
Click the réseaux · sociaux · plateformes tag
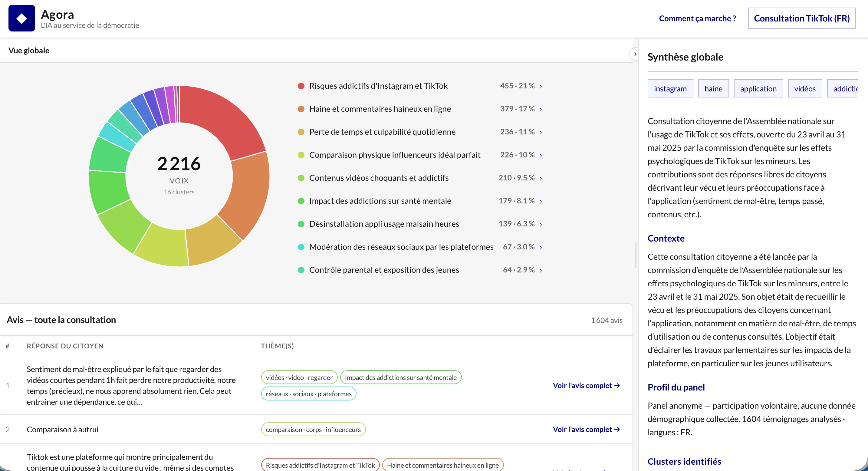309,394
